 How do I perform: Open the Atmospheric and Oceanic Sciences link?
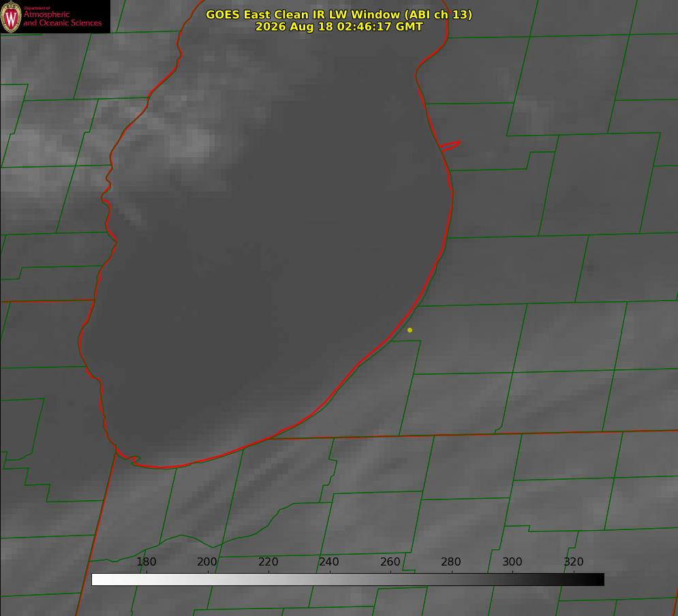pyautogui.click(x=62, y=18)
